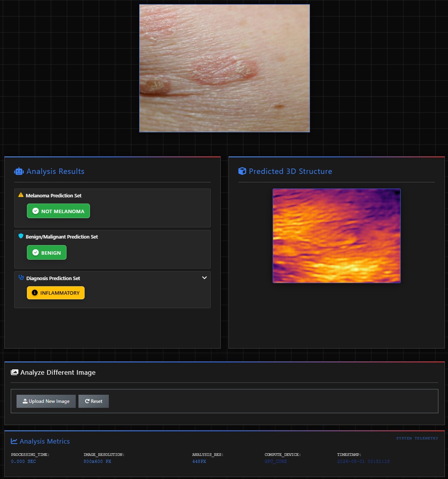
Task: Select the INFLAMMATORY diagnosis badge
Action: (x=56, y=293)
